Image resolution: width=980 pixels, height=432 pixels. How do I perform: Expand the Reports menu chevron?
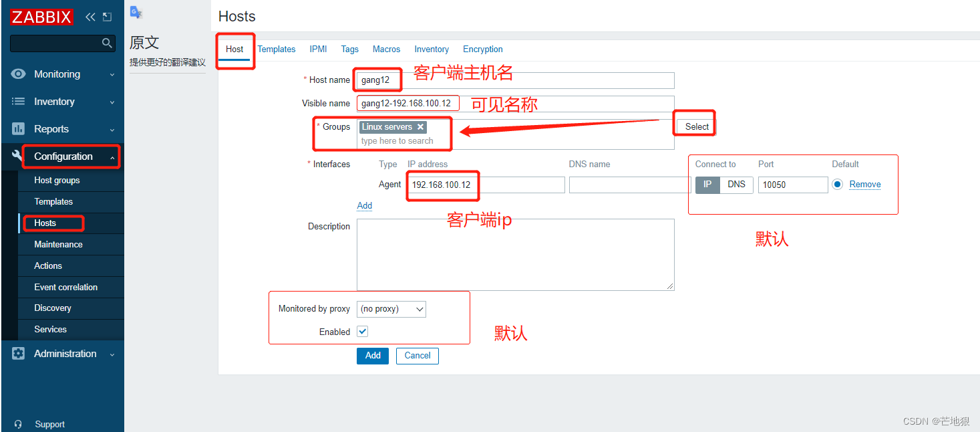(x=112, y=130)
